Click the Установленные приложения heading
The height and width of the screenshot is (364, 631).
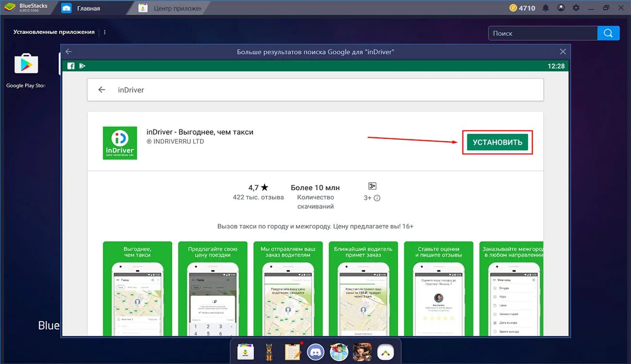click(x=54, y=32)
